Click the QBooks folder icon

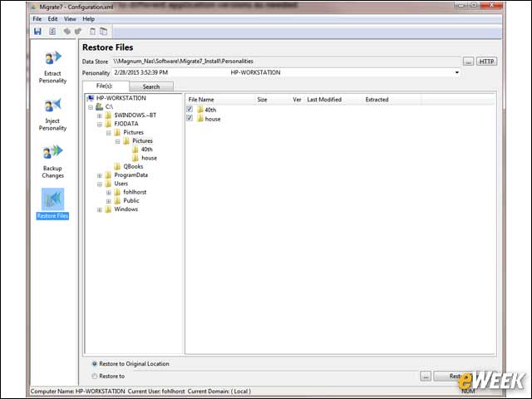click(117, 166)
